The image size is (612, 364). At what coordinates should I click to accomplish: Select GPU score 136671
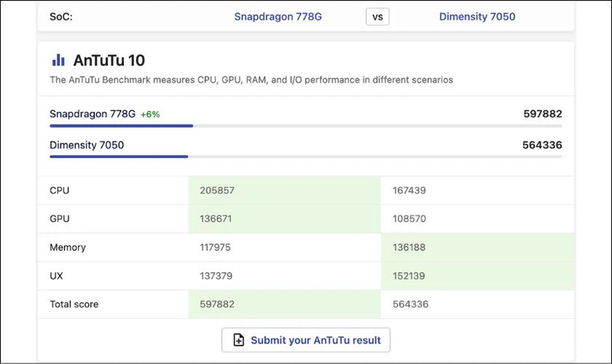[x=216, y=219]
